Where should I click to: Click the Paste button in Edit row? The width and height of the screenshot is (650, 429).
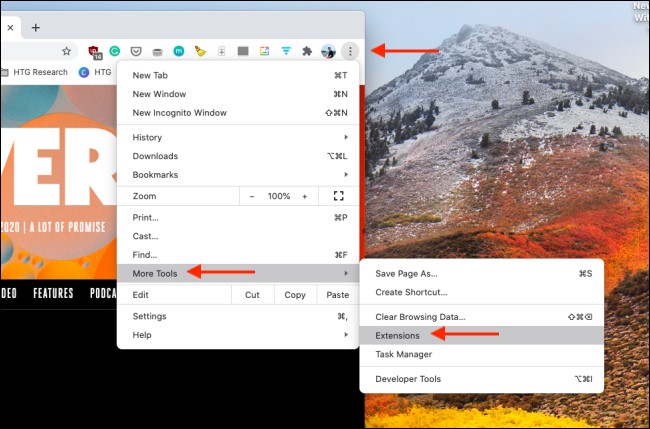tap(337, 295)
